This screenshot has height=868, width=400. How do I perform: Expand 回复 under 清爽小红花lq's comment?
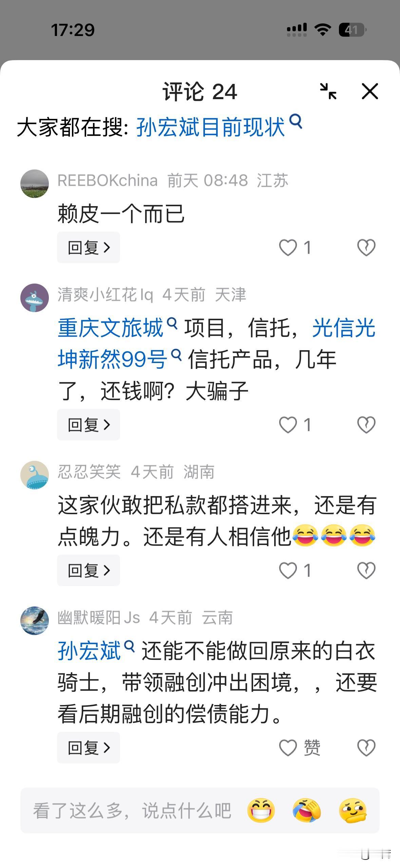point(89,424)
